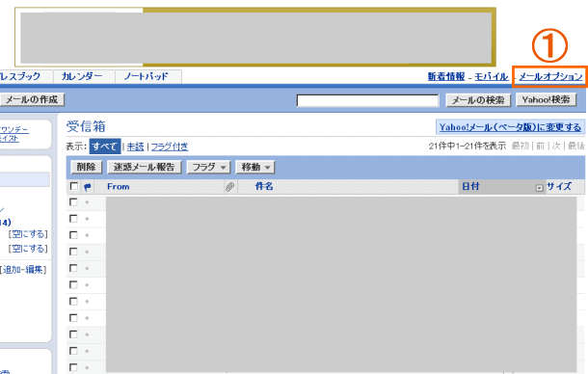Click the メールの作成 button
The width and height of the screenshot is (588, 374).
tap(32, 100)
